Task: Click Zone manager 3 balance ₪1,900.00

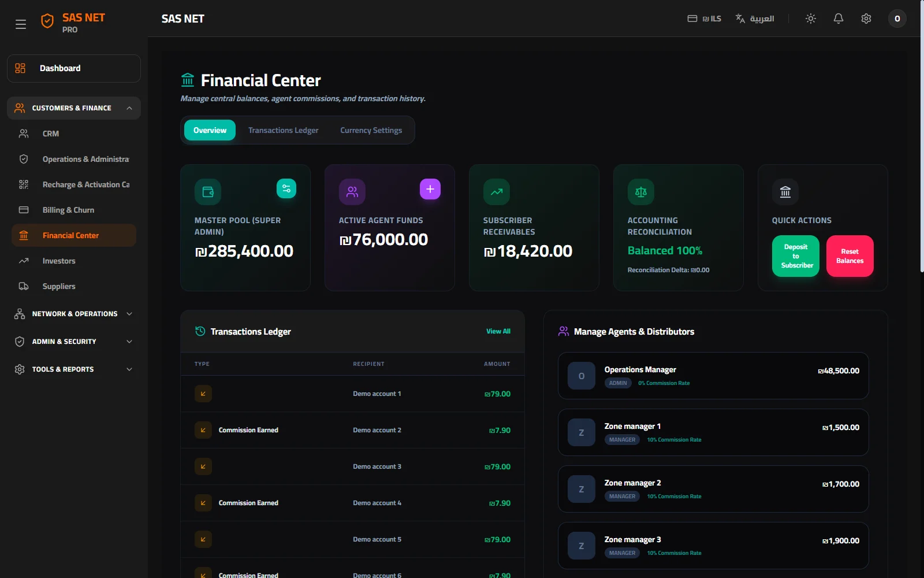Action: point(841,541)
